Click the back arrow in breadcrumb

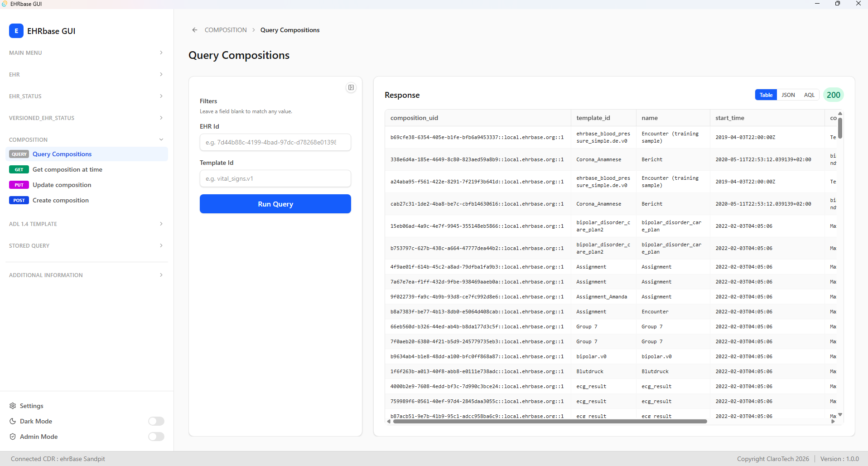click(x=195, y=30)
